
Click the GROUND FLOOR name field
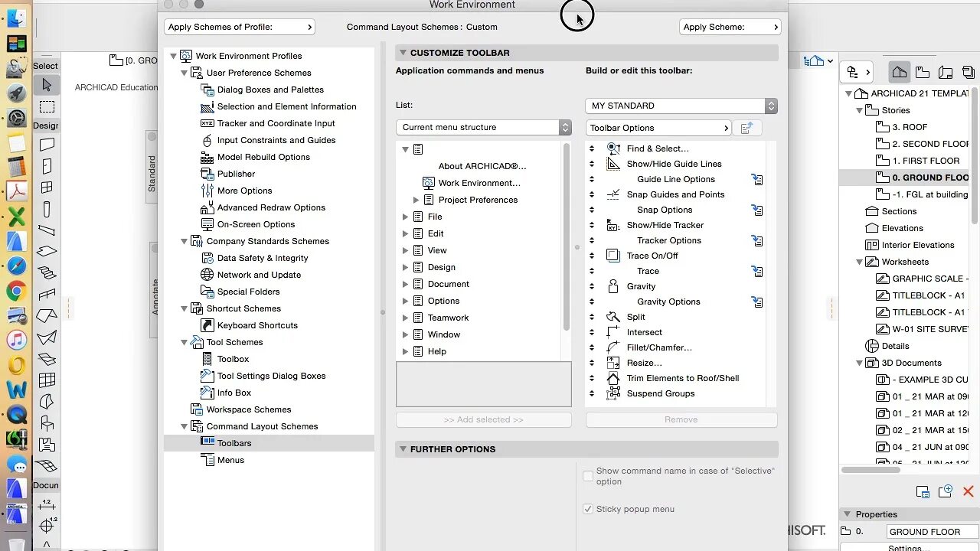(933, 532)
